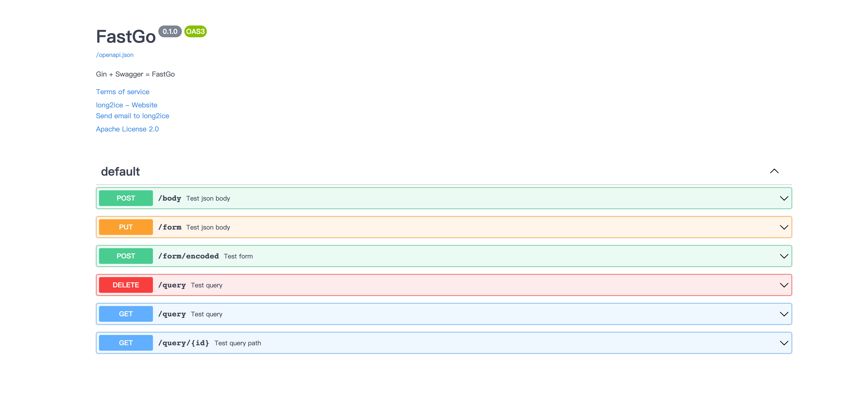Image resolution: width=868 pixels, height=411 pixels.
Task: Click the GET badge for /query
Action: coord(126,314)
